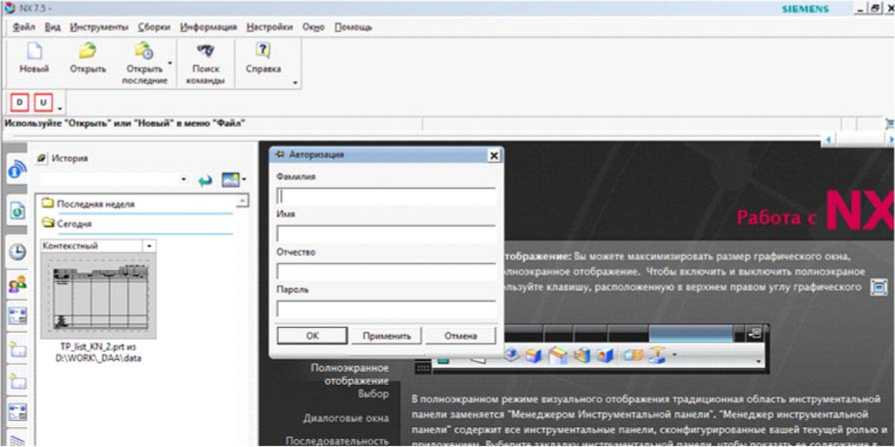Viewport: 895px width, 447px height.
Task: Select Диалоговые окна help topic
Action: tap(346, 418)
